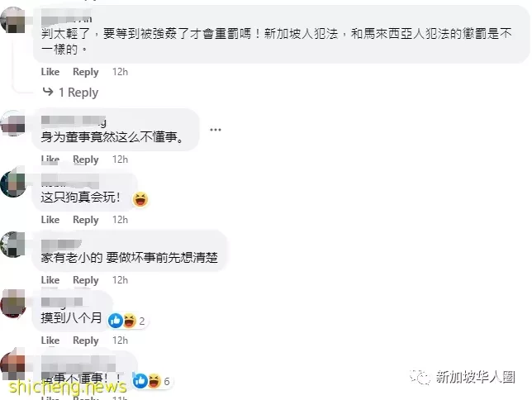Reply to the 摸到八个月 comment
532x400 pixels.
(86, 340)
